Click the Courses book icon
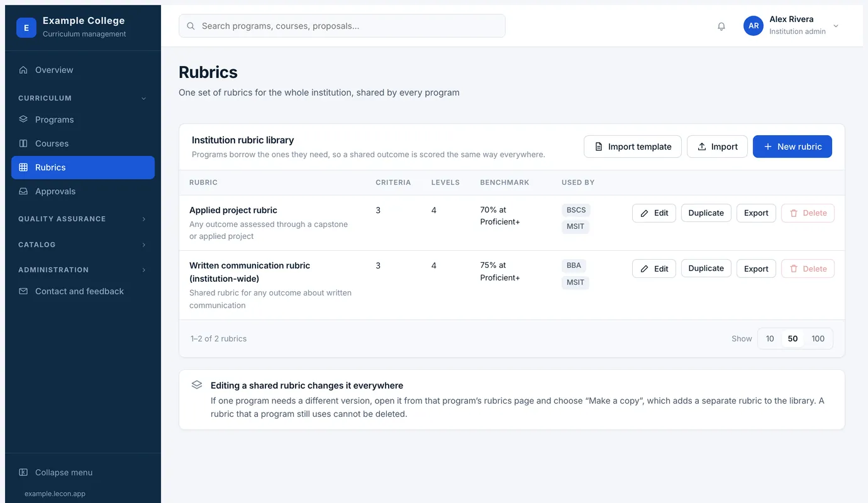868x503 pixels. (x=23, y=143)
